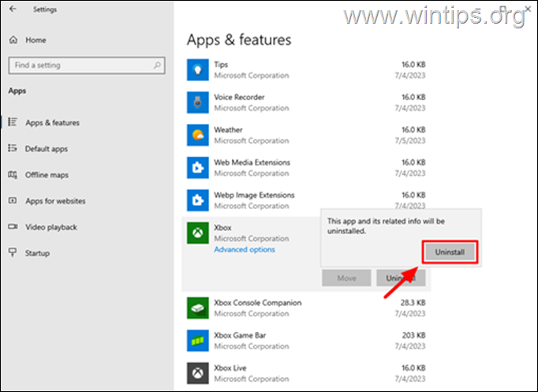Go to Settings Home
This screenshot has height=392, width=538.
[x=35, y=40]
